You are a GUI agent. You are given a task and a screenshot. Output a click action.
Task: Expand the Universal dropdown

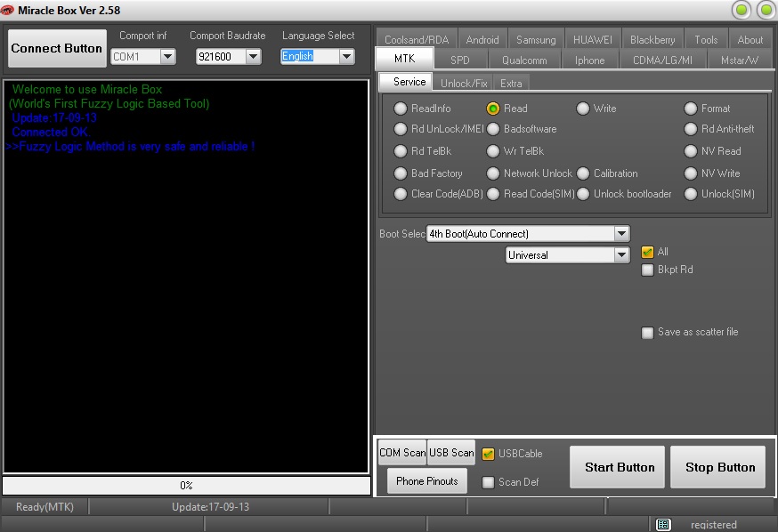pos(621,254)
